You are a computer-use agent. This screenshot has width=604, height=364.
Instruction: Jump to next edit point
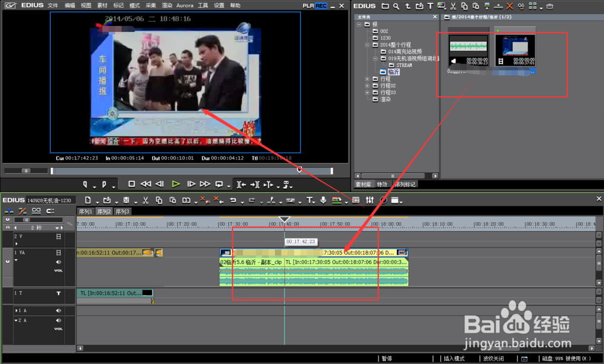point(255,185)
